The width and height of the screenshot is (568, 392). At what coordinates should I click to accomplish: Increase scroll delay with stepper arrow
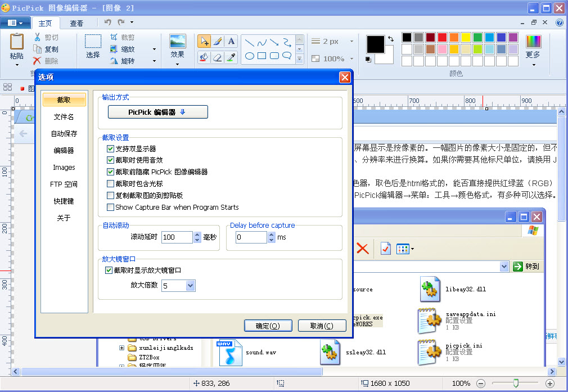(197, 235)
